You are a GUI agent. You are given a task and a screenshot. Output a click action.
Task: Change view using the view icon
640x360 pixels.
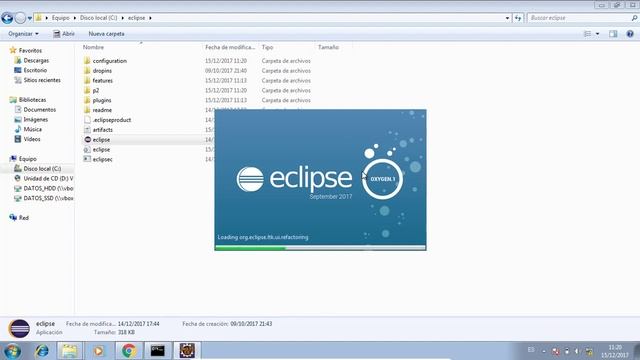click(587, 34)
